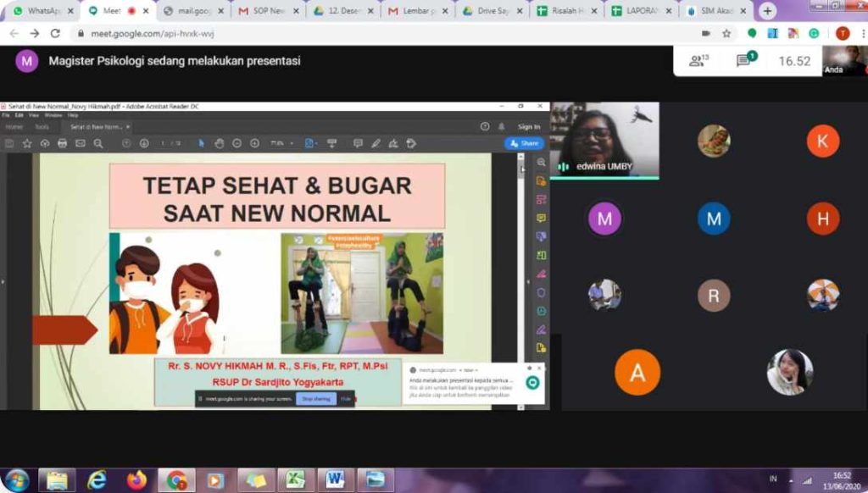Reload the Meet page
Image resolution: width=868 pixels, height=493 pixels.
[x=55, y=34]
